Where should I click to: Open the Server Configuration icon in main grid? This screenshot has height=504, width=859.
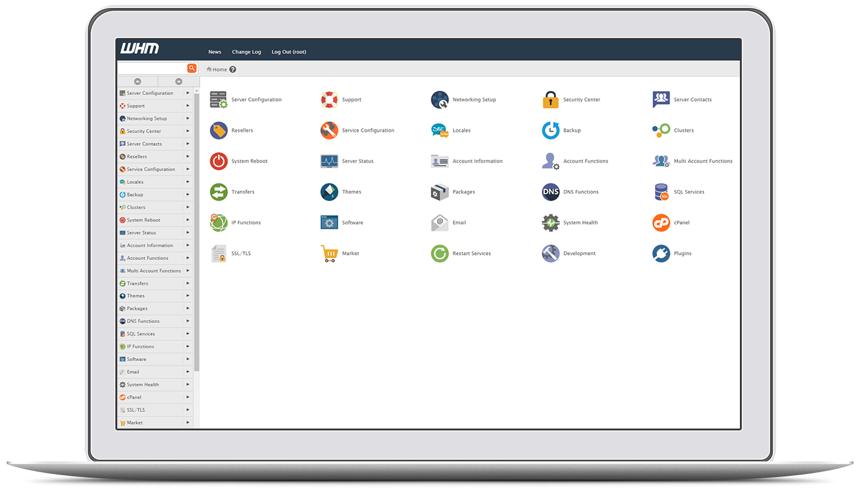(218, 100)
